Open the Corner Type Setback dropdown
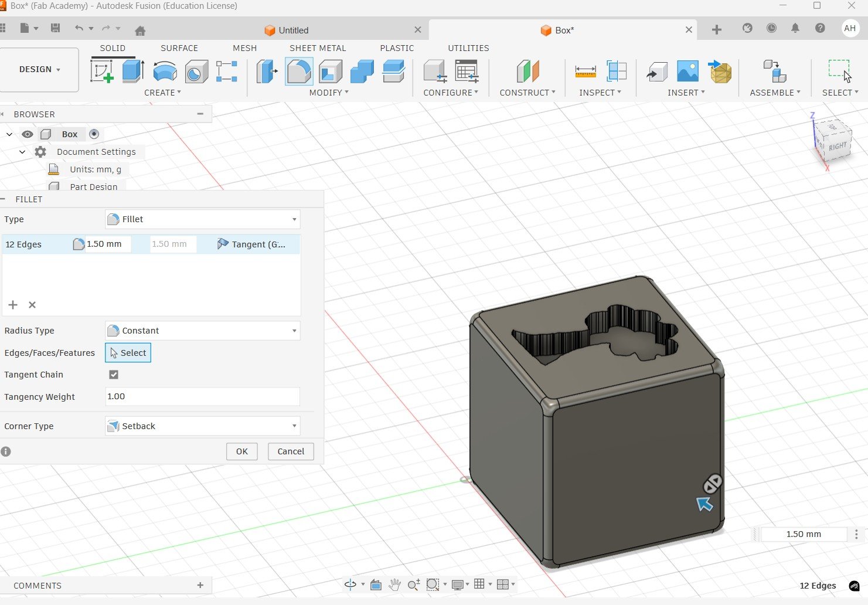 (x=202, y=426)
